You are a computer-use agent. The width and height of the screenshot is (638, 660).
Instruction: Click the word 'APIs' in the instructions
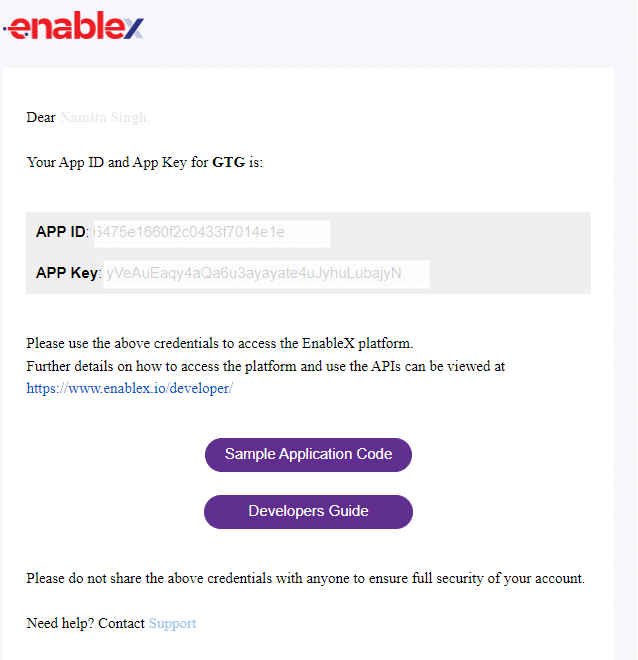(x=385, y=366)
